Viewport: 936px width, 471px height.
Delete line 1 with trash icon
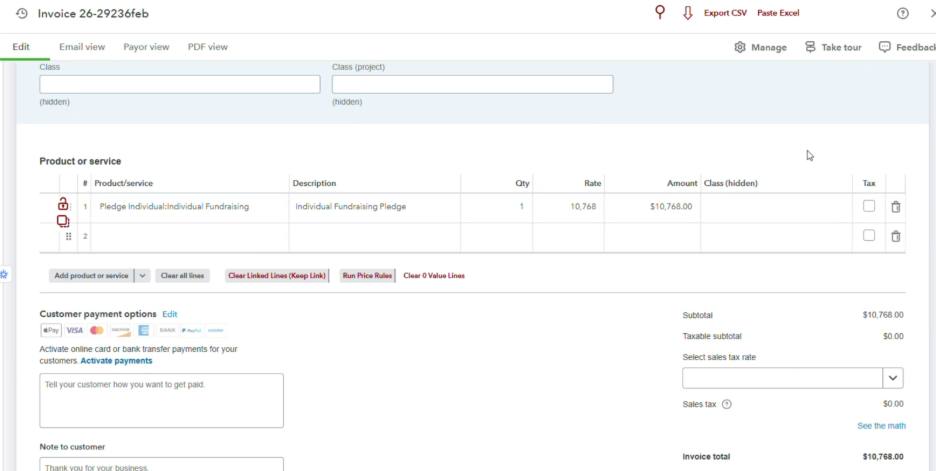coord(895,207)
